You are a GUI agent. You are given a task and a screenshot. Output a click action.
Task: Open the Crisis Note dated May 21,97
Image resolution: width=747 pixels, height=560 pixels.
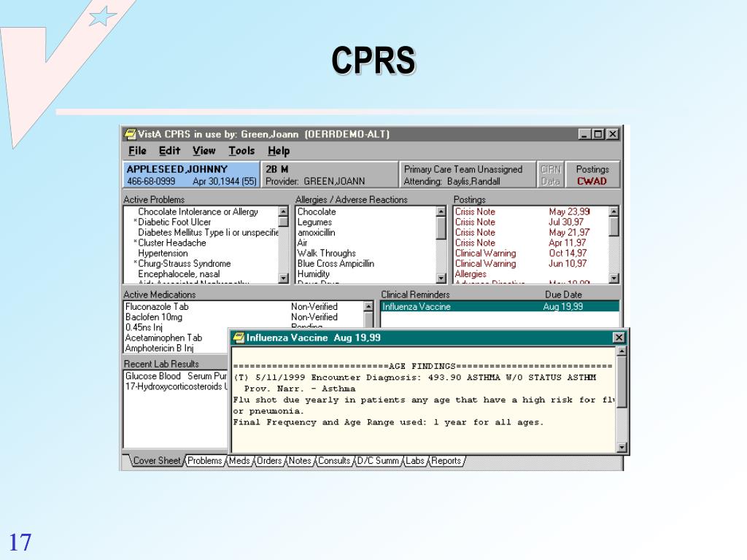(522, 233)
